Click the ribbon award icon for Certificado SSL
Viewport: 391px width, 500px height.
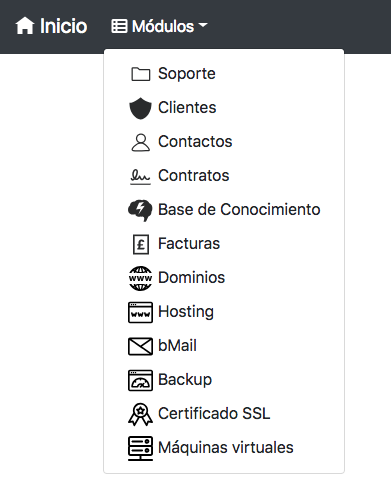tap(140, 414)
